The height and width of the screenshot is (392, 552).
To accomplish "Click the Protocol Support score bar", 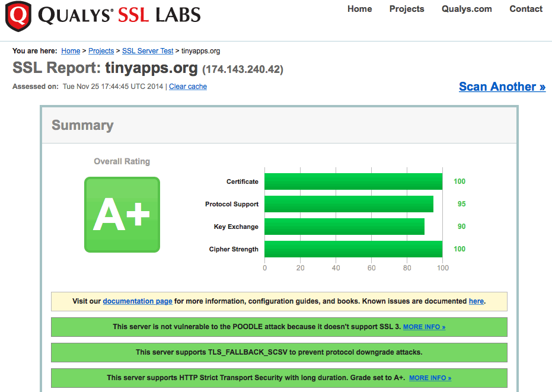I will click(349, 204).
